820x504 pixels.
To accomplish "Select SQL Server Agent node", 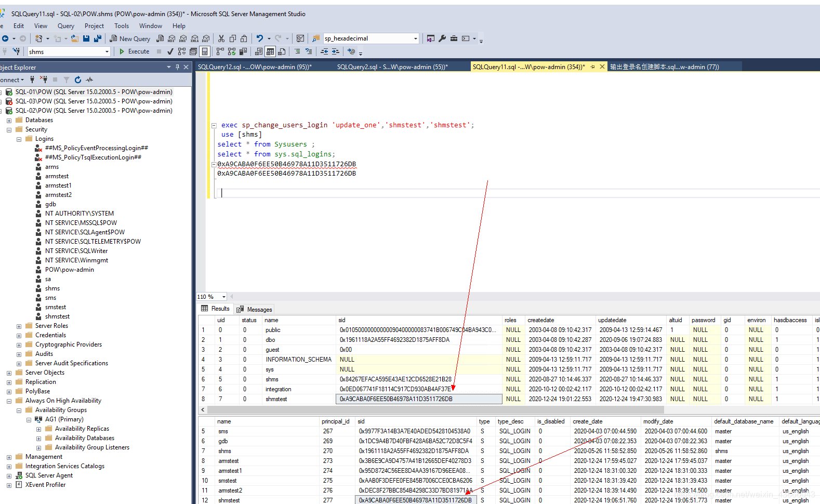I will [49, 475].
